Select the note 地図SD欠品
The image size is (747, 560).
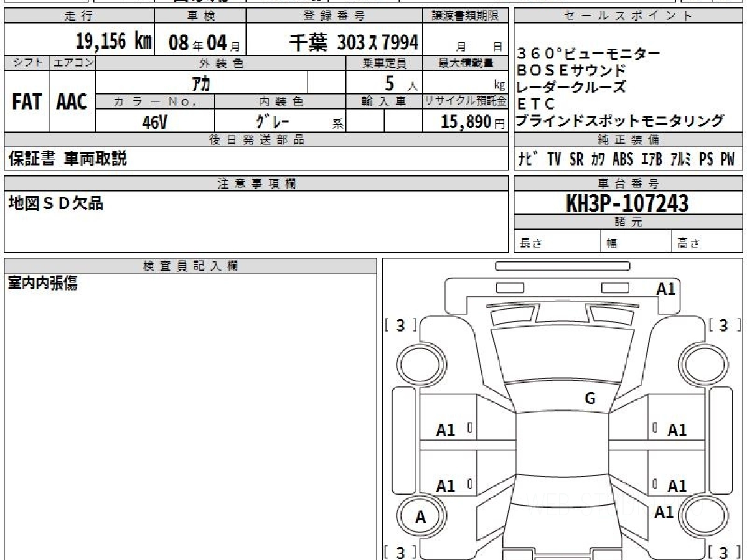click(56, 203)
